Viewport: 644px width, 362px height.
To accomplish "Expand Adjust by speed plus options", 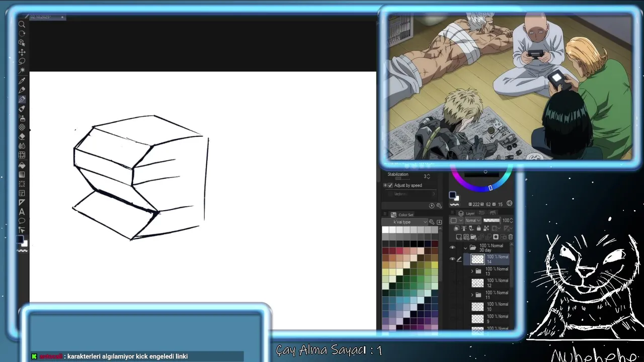I will pyautogui.click(x=385, y=185).
